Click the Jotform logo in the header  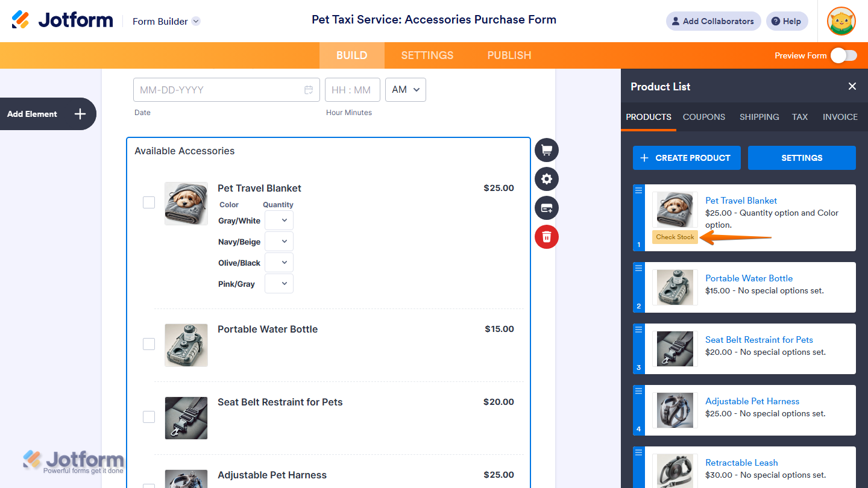[63, 20]
